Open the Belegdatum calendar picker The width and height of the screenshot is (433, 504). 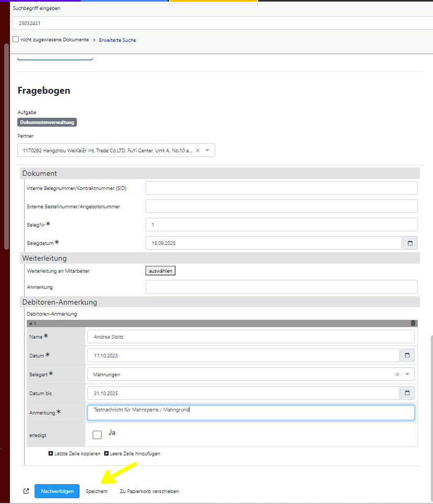click(x=410, y=243)
